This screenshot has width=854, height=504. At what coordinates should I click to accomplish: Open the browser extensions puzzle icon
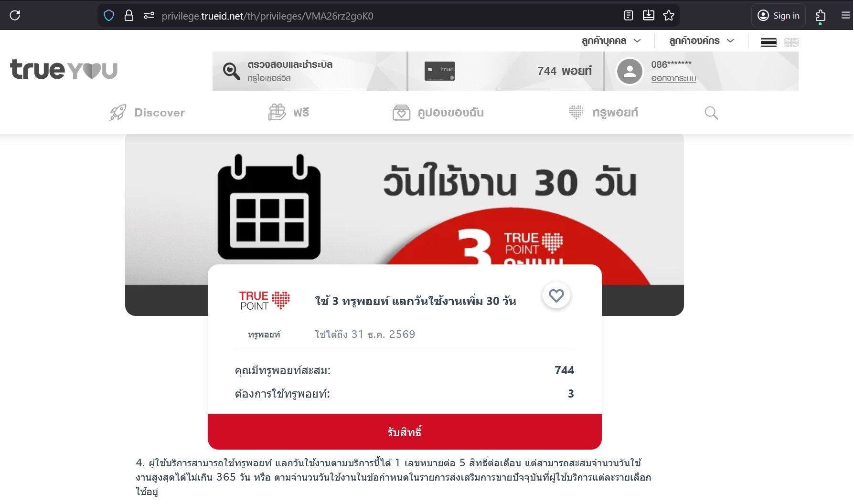click(821, 15)
